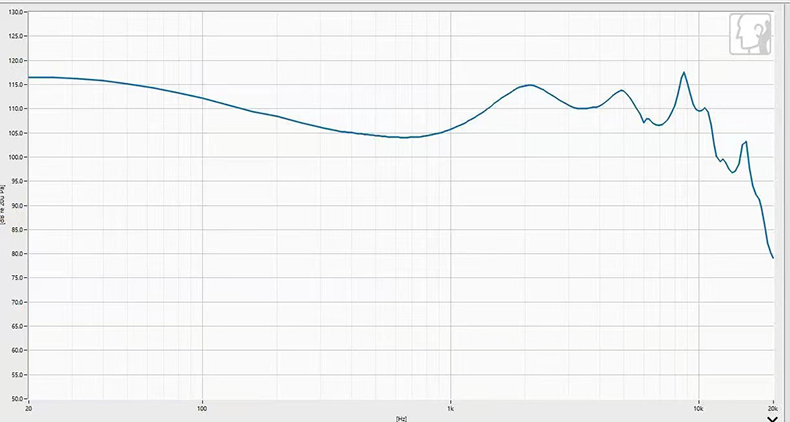This screenshot has height=422, width=790.
Task: Click the vertical dB y-axis unit label
Action: (3, 205)
